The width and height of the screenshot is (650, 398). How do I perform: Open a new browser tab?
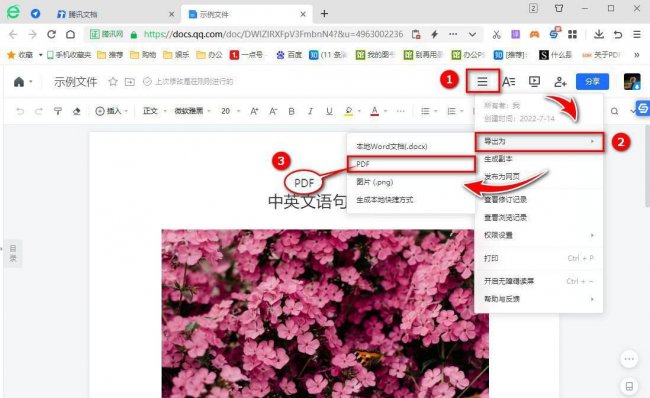[324, 14]
